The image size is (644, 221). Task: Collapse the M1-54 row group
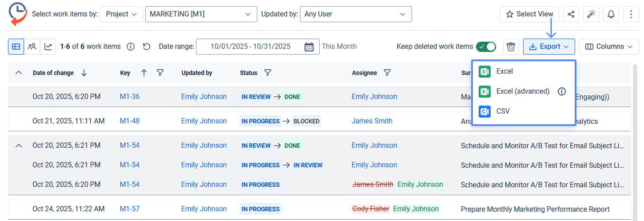tap(19, 146)
